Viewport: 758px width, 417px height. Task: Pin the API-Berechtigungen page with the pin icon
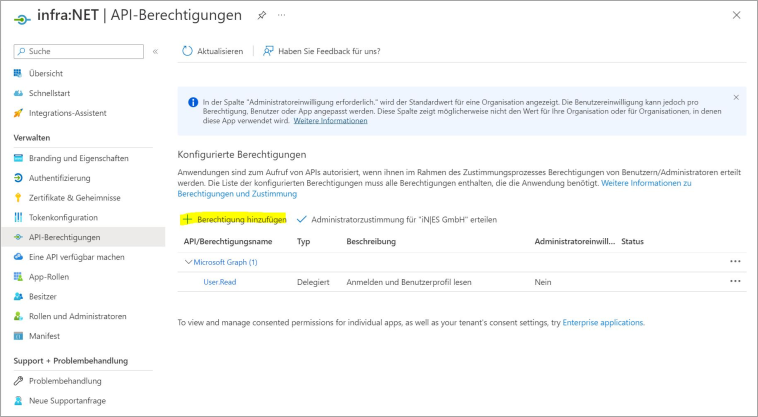[x=262, y=16]
